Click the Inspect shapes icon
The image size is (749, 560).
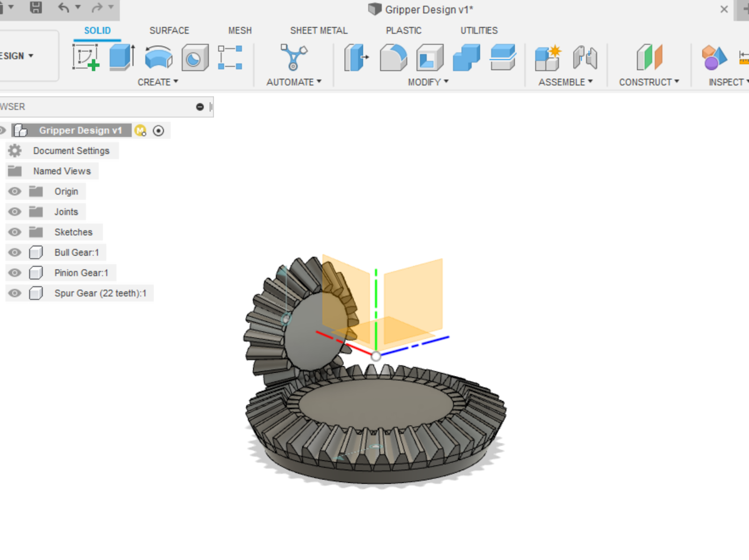pos(714,58)
